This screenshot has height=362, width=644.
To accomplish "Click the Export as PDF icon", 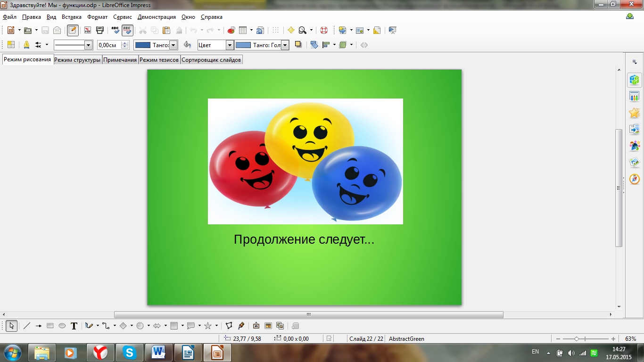I will (x=88, y=30).
